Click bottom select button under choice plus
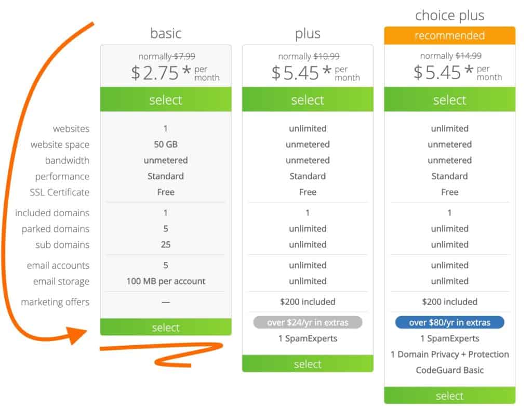 click(x=449, y=396)
